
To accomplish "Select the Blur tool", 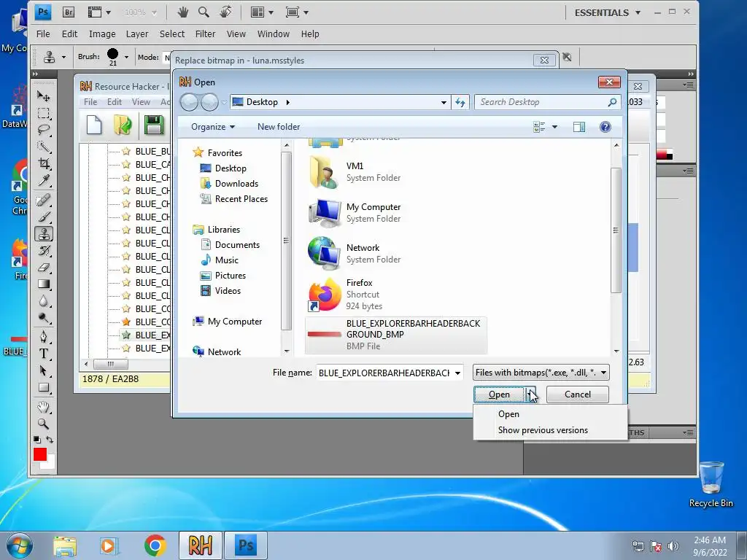I will (x=43, y=301).
